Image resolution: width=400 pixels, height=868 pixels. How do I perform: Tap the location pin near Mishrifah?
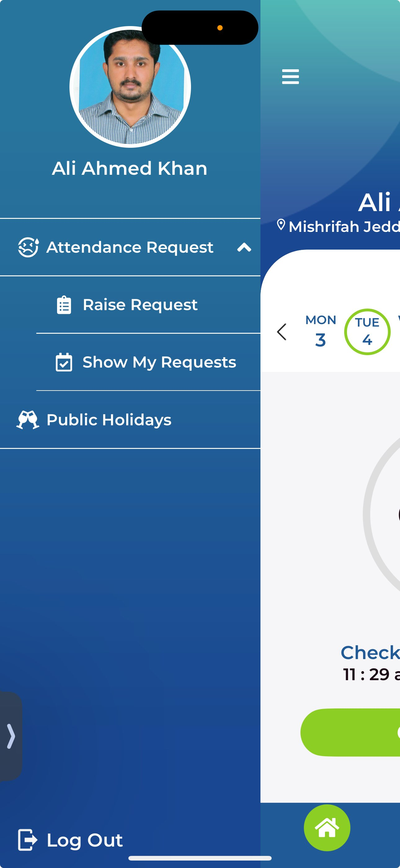(x=281, y=225)
